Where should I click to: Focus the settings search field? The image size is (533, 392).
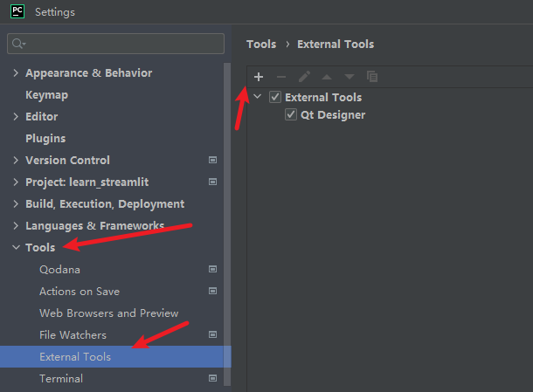(122, 44)
